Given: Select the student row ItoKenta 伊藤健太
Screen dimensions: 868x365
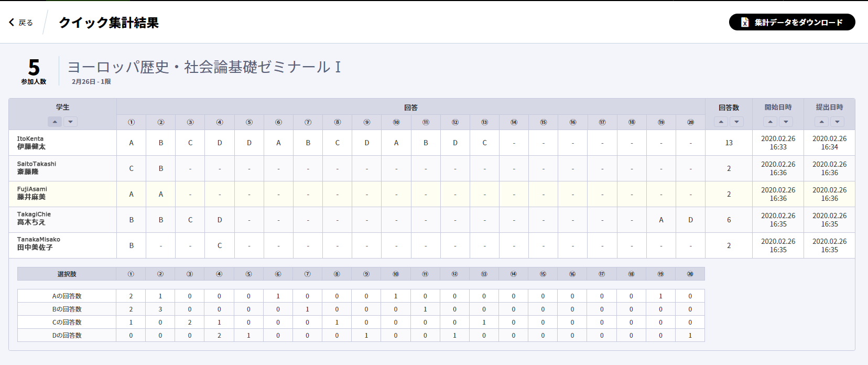Looking at the screenshot, I should tap(432, 143).
